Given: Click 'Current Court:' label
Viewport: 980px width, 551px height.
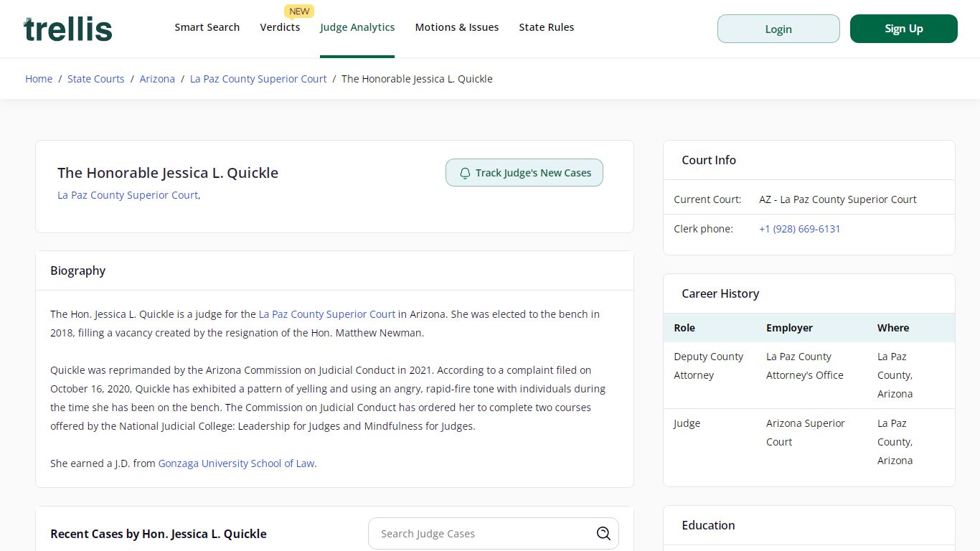Looking at the screenshot, I should [x=707, y=199].
